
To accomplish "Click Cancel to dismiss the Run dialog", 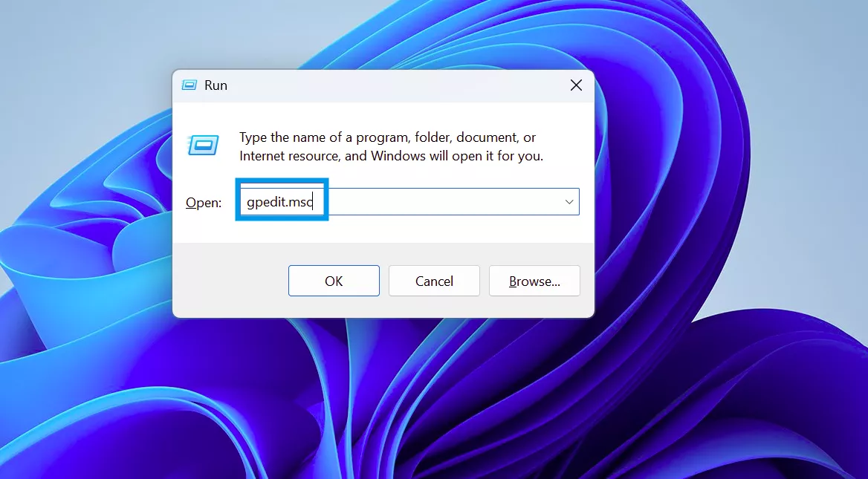I will coord(434,281).
